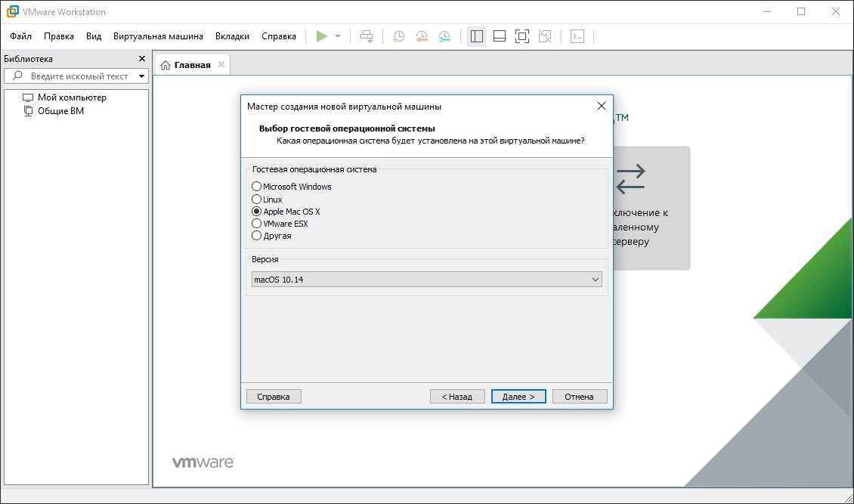Toggle the library sidebar view icon
The height and width of the screenshot is (504, 854).
(476, 36)
